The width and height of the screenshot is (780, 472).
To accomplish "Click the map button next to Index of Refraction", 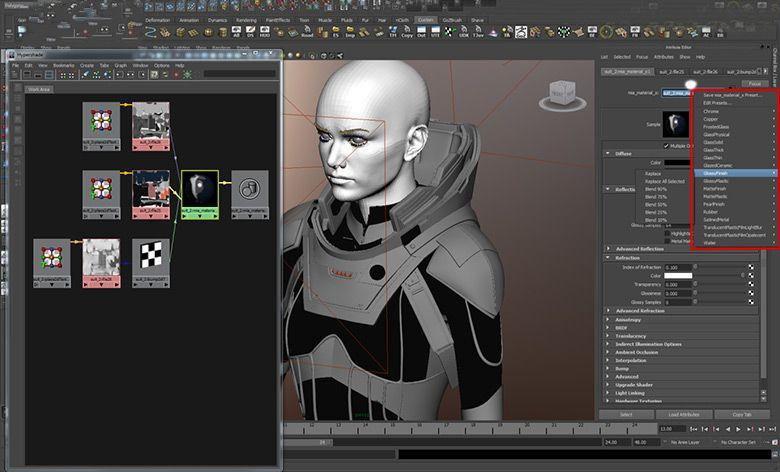I will click(751, 267).
